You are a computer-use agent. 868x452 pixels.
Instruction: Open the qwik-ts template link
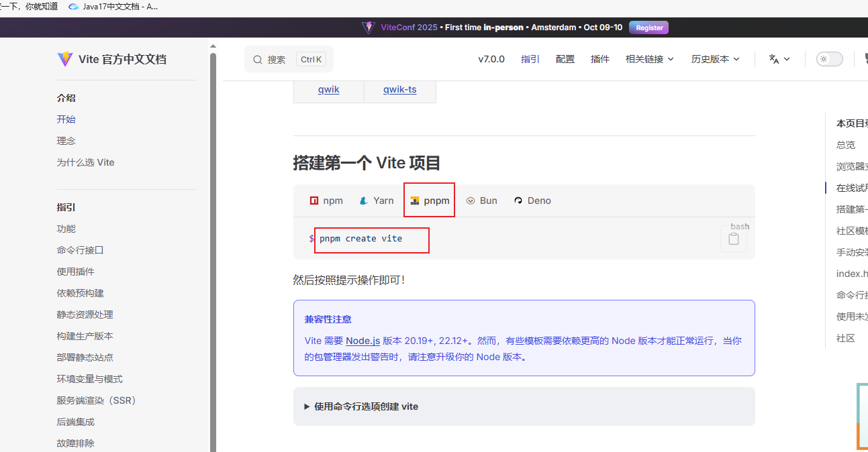pos(400,89)
